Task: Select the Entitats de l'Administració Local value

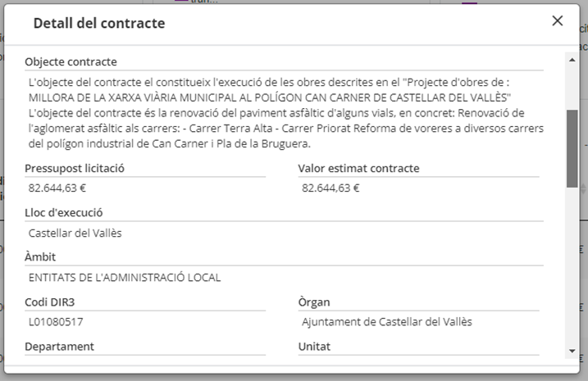Action: tap(125, 277)
